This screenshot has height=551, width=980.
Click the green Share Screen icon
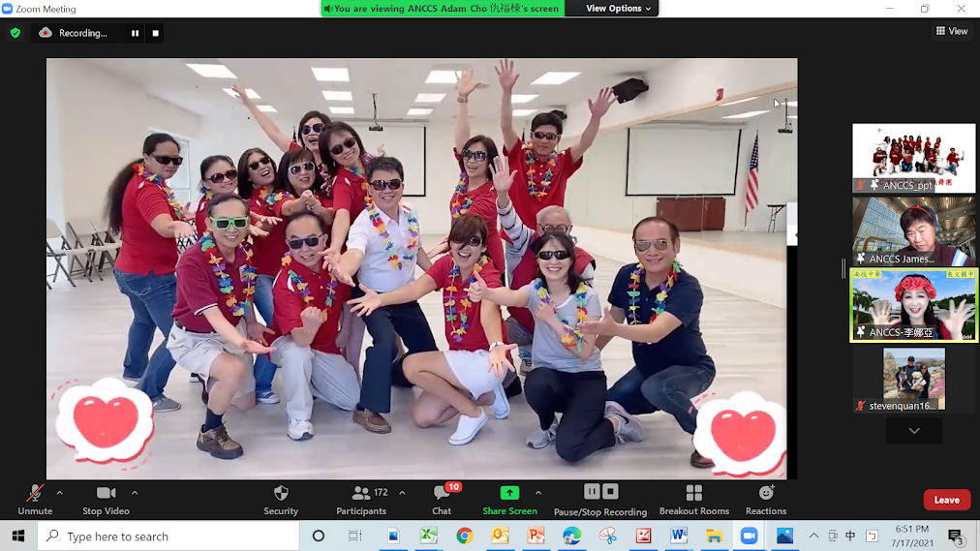pos(509,493)
